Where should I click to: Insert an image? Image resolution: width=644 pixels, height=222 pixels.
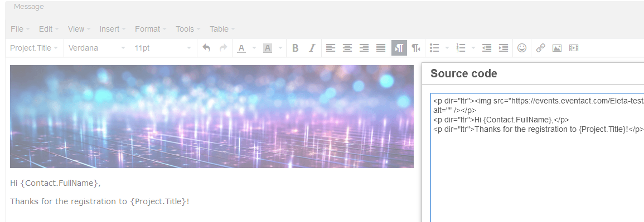point(557,48)
